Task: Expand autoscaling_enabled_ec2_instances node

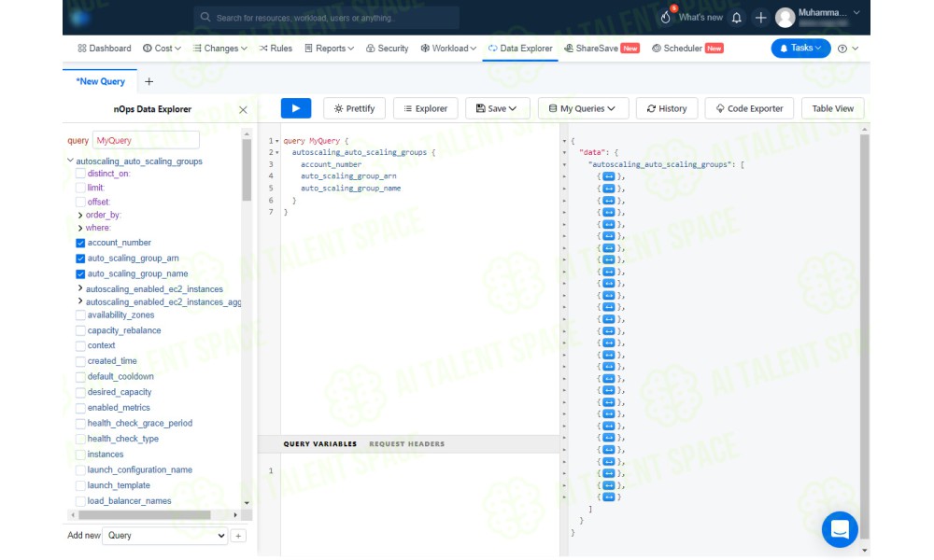Action: tap(80, 288)
